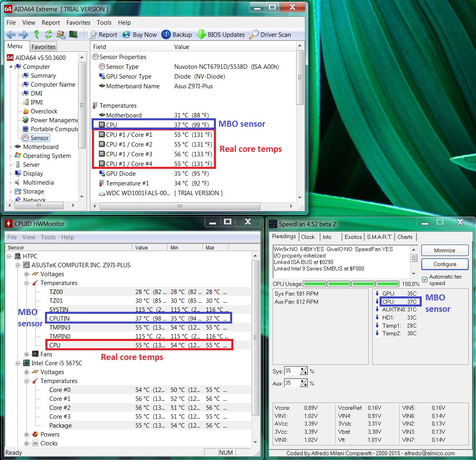Click the Sys fan speed stepper arrows
Screen dimensions: 476x460
(304, 371)
